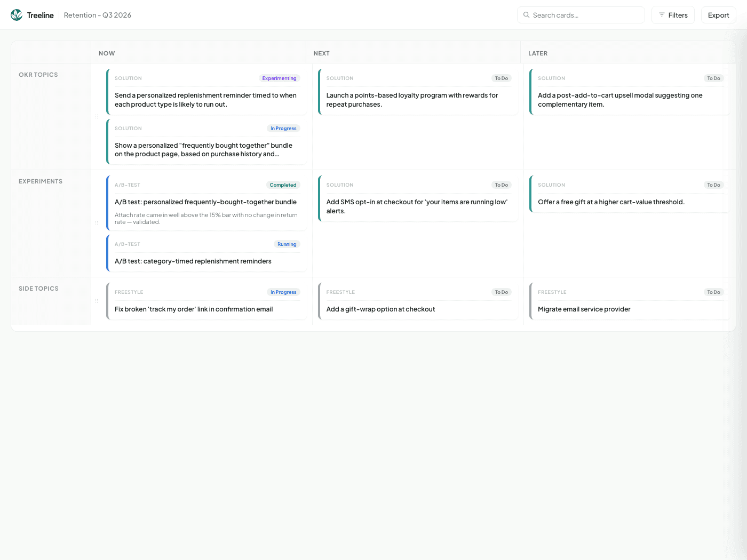Open the Experimenting status badge

pos(279,78)
